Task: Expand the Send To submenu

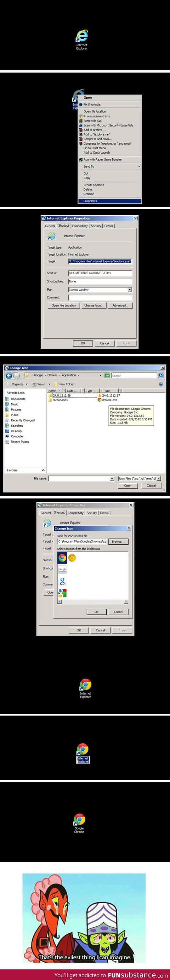Action: tap(110, 166)
